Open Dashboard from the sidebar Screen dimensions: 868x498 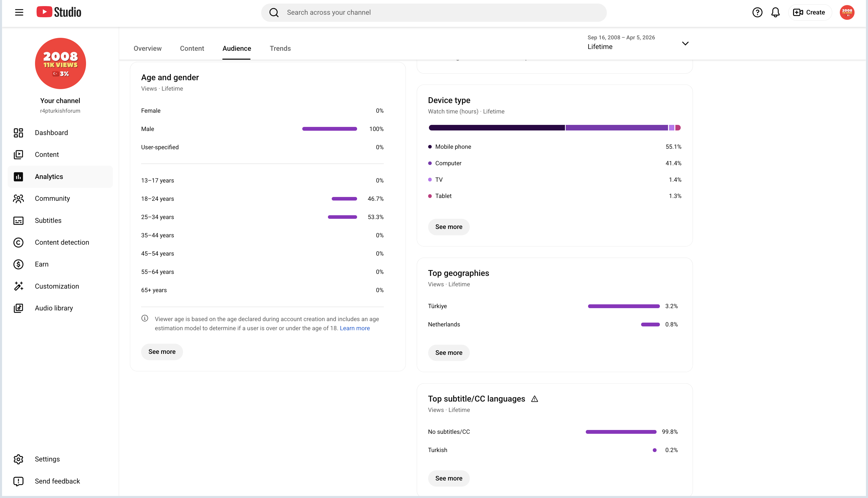click(x=60, y=133)
